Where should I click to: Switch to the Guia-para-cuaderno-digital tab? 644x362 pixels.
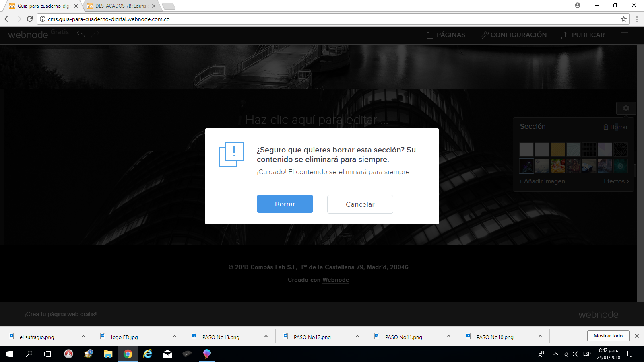pos(42,6)
